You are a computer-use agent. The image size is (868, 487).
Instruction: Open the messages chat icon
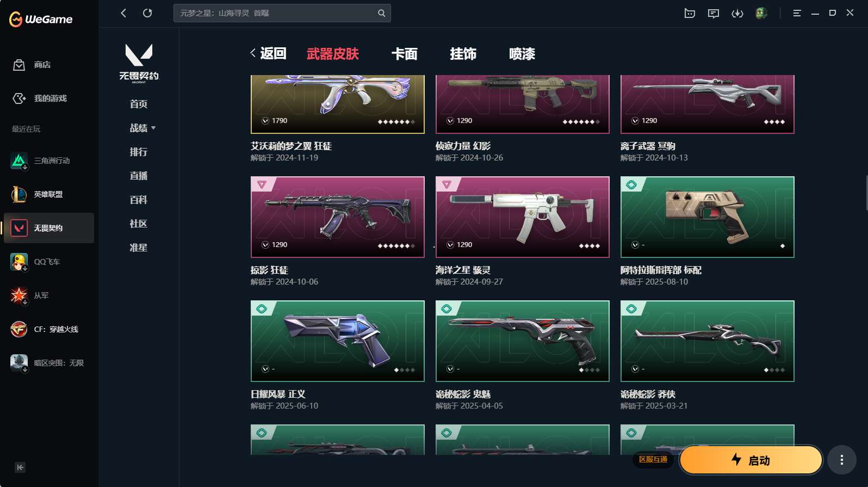[x=714, y=13]
